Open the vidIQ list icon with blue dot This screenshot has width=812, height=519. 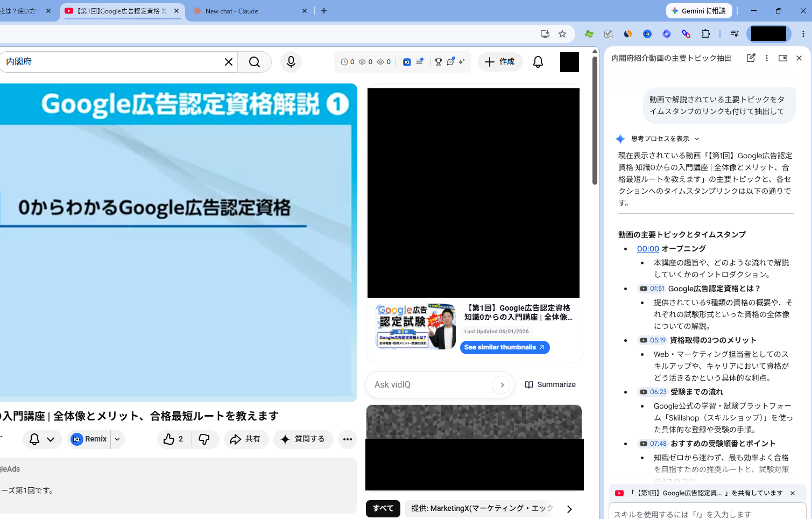click(420, 62)
